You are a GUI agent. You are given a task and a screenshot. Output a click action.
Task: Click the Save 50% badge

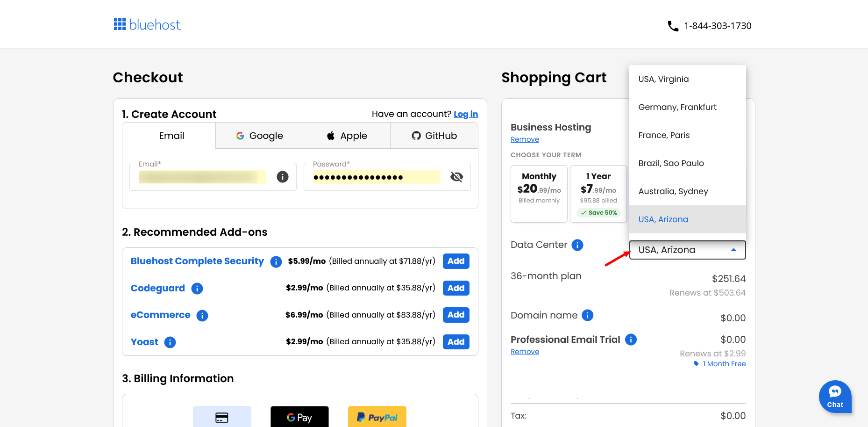click(598, 213)
